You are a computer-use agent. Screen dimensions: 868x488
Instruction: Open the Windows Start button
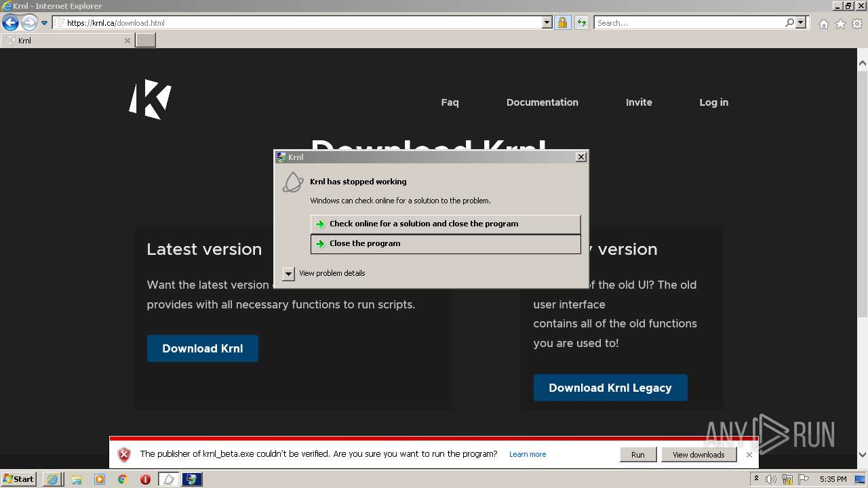(x=19, y=479)
